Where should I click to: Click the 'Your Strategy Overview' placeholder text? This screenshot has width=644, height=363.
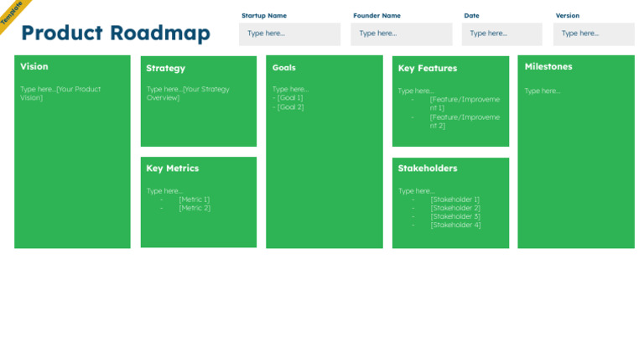(x=188, y=93)
